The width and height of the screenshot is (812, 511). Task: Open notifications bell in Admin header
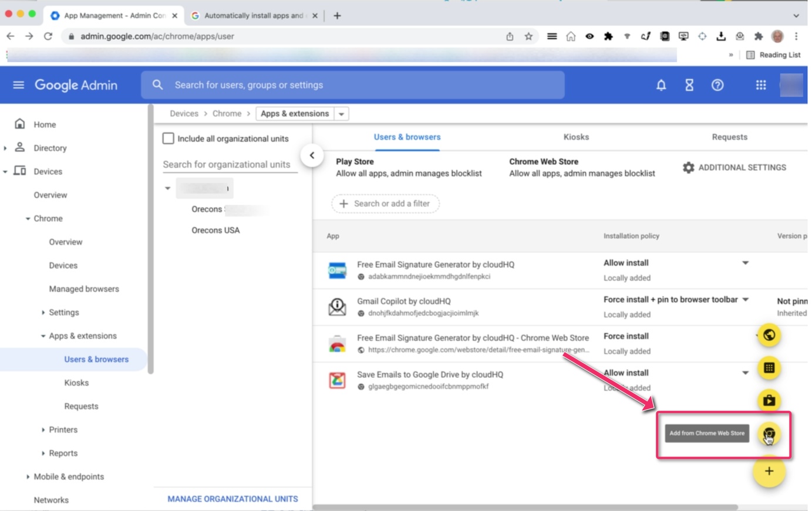point(661,85)
